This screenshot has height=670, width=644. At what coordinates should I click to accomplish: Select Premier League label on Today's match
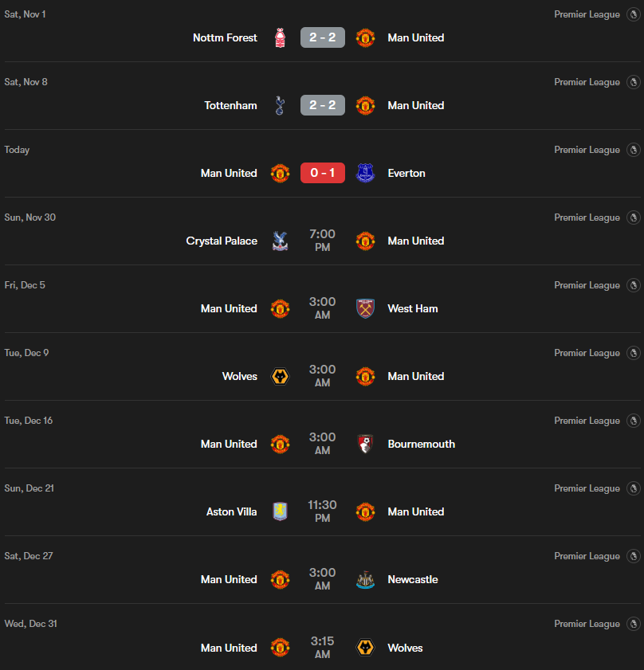pos(587,150)
